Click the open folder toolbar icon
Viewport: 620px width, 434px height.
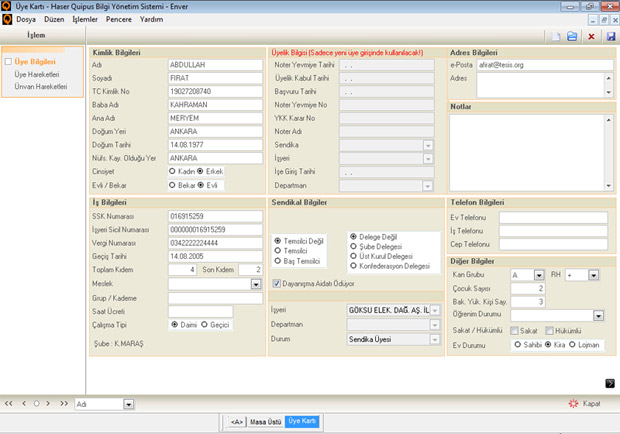572,36
